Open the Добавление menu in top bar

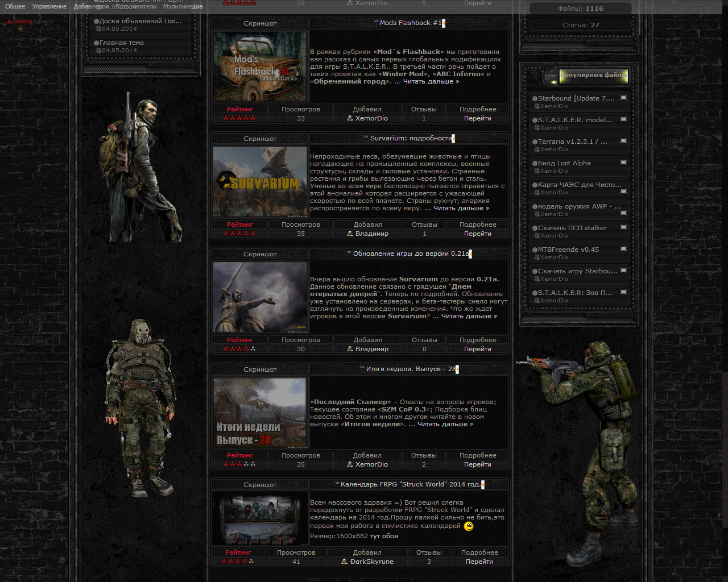click(91, 6)
